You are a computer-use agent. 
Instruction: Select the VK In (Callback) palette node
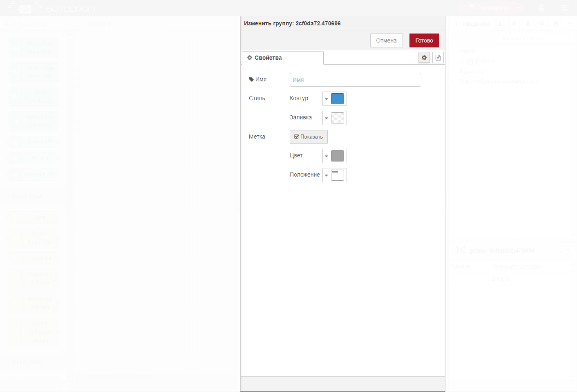coord(34,97)
